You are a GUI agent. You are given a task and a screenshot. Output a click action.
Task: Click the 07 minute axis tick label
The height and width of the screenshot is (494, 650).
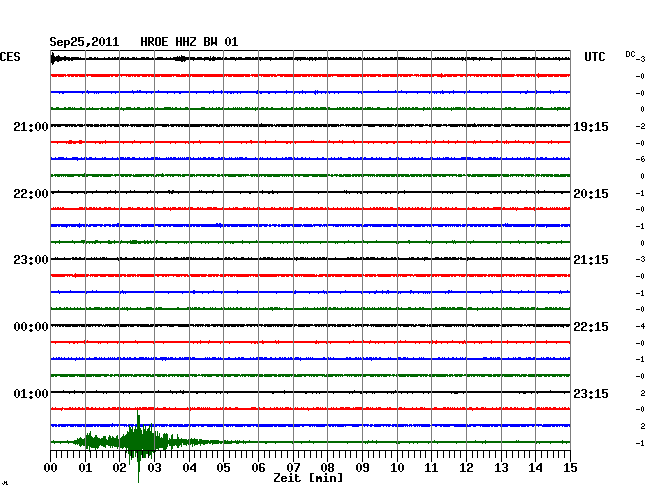click(293, 467)
